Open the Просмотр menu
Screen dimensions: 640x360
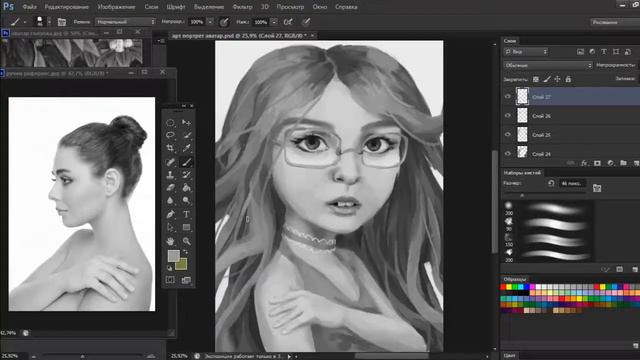pyautogui.click(x=290, y=7)
